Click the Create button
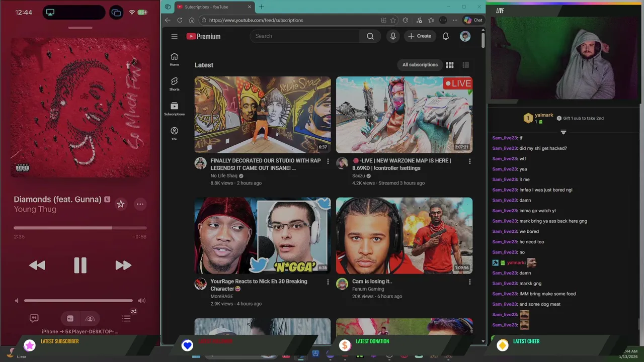This screenshot has height=362, width=644. pos(420,36)
